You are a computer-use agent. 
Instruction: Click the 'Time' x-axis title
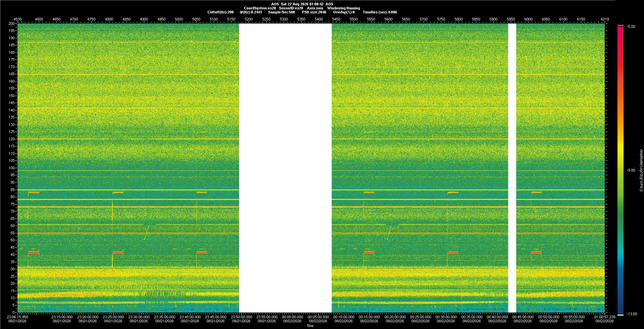pos(310,326)
